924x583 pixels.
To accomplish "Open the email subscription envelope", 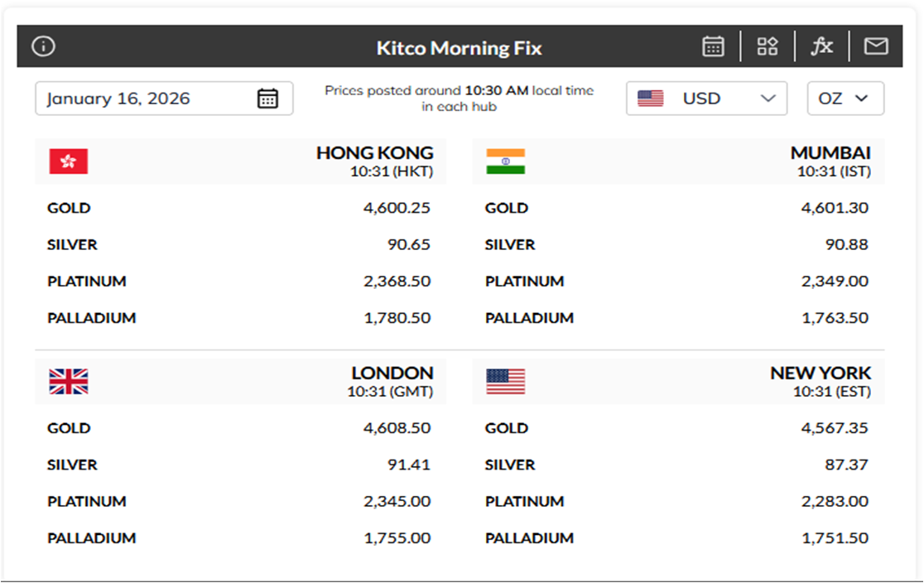I will click(875, 46).
